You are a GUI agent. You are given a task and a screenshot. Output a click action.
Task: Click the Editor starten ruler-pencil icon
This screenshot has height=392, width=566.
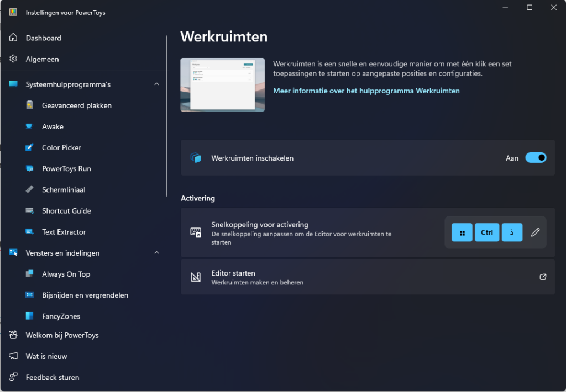tap(196, 277)
